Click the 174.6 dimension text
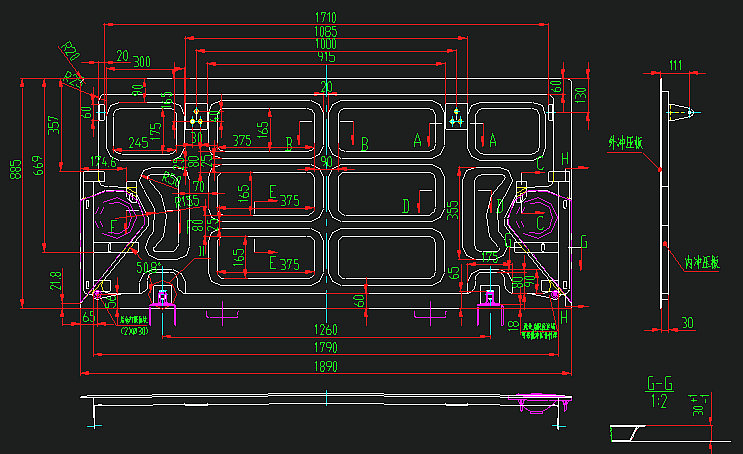 (x=103, y=161)
